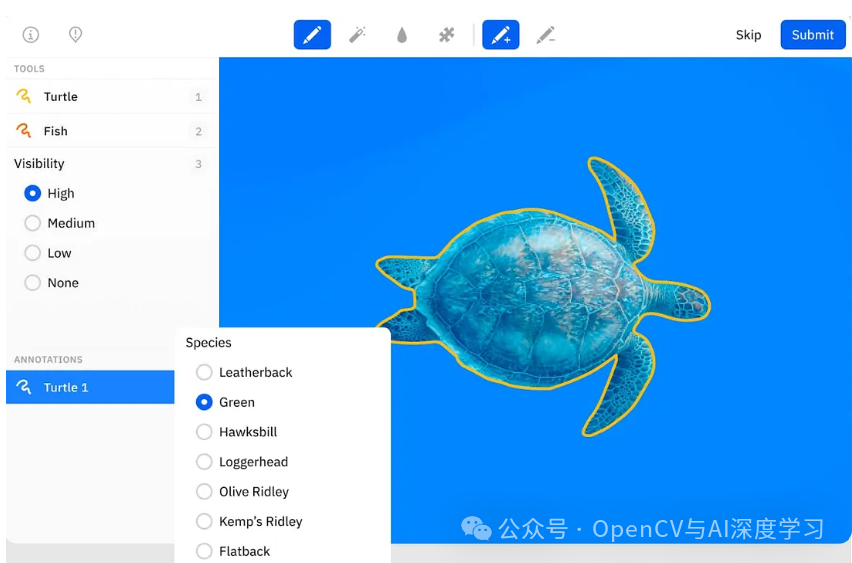Image resolution: width=852 pixels, height=563 pixels.
Task: Click the Species heading
Action: click(209, 342)
